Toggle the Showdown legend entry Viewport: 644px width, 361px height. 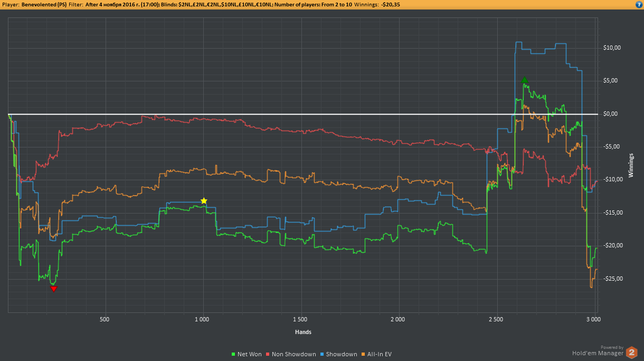[x=338, y=354]
